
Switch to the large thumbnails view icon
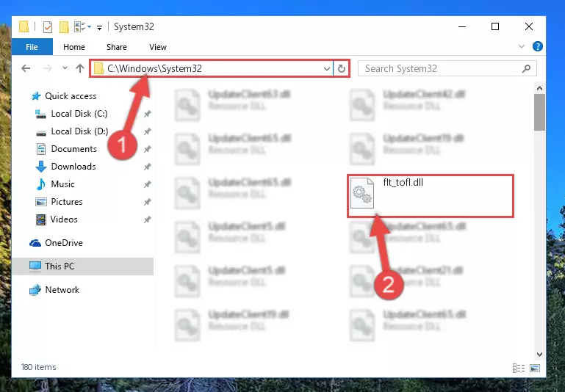[535, 368]
